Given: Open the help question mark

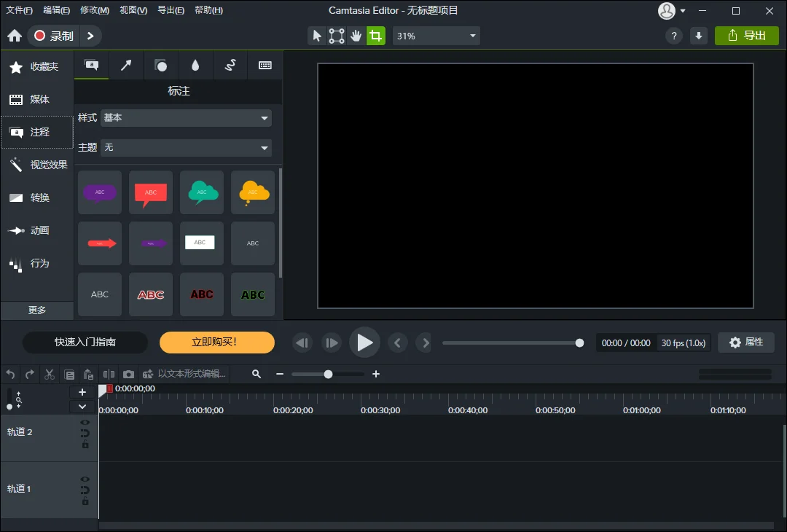Looking at the screenshot, I should 674,36.
